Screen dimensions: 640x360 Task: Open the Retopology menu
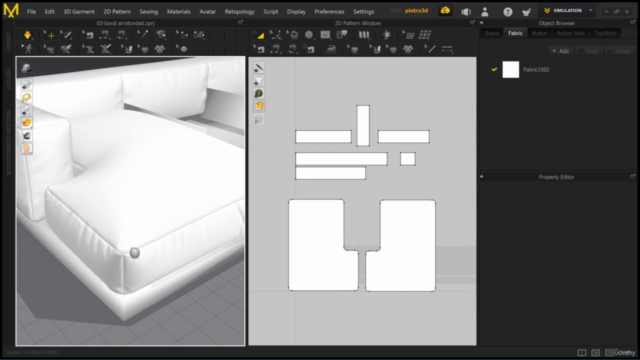(239, 11)
